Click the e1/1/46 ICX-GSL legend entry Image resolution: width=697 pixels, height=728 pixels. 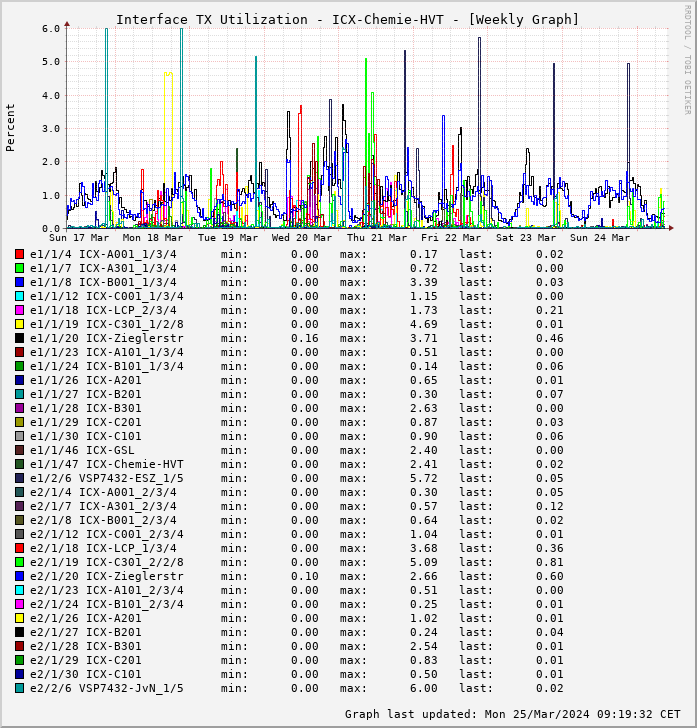point(82,450)
